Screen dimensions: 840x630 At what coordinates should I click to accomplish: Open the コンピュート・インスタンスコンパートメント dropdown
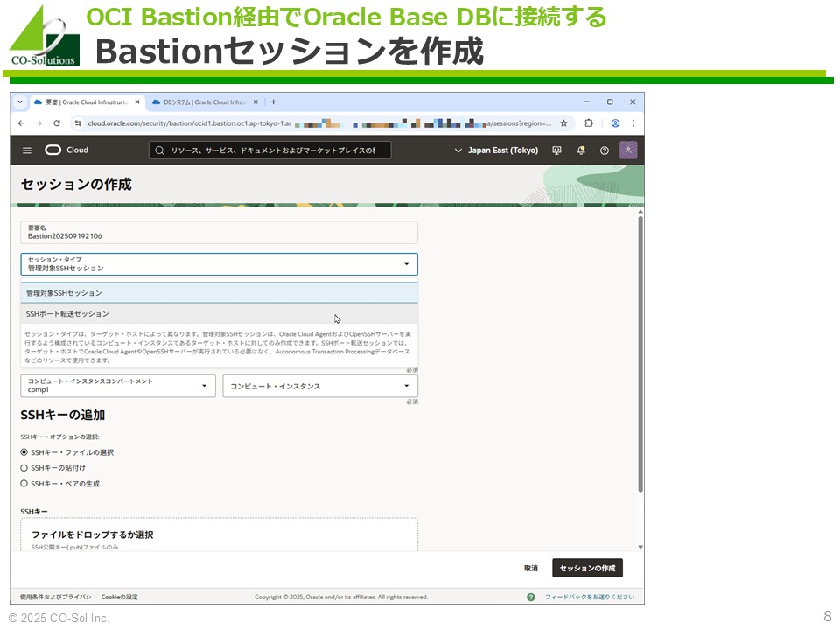pos(118,386)
